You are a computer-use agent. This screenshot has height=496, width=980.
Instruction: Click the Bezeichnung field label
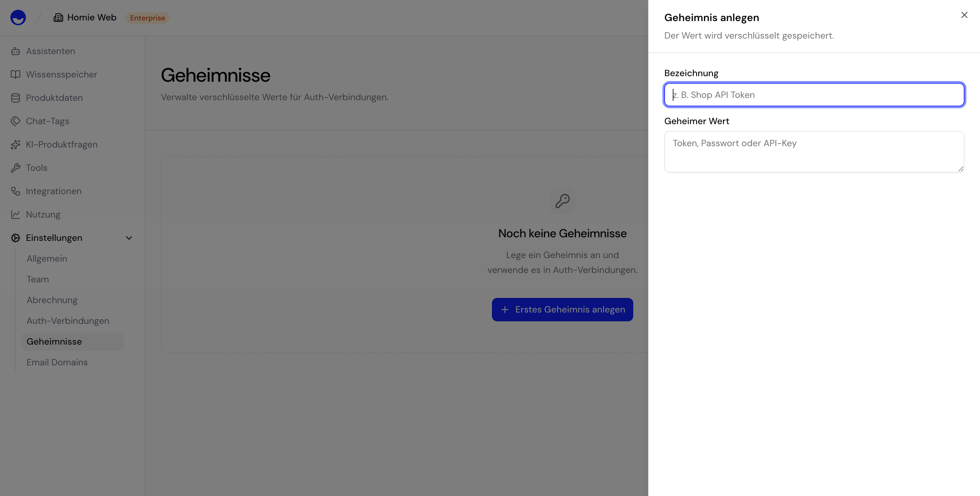[691, 73]
